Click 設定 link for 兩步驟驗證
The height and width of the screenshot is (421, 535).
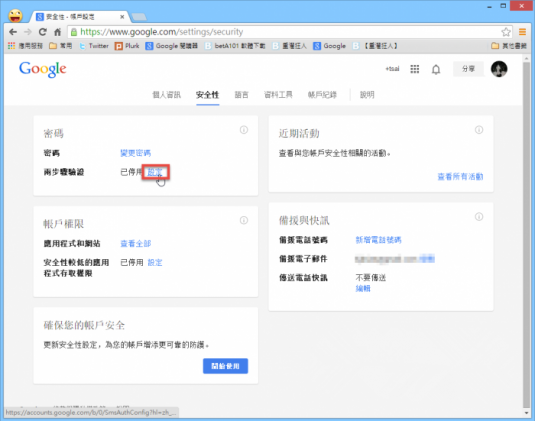(155, 172)
